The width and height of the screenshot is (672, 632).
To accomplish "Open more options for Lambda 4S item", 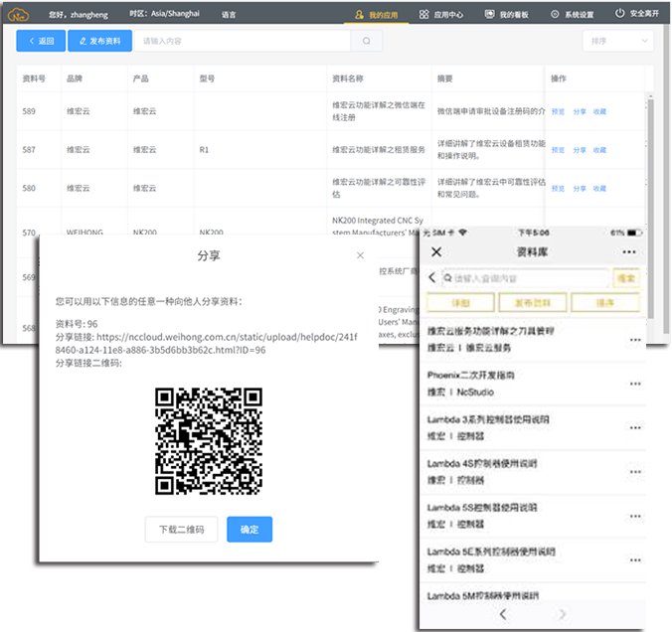I will (635, 472).
